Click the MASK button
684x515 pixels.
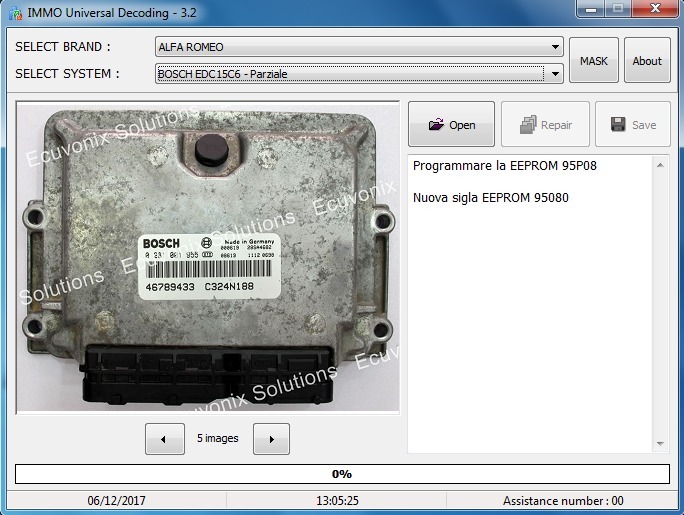point(594,60)
